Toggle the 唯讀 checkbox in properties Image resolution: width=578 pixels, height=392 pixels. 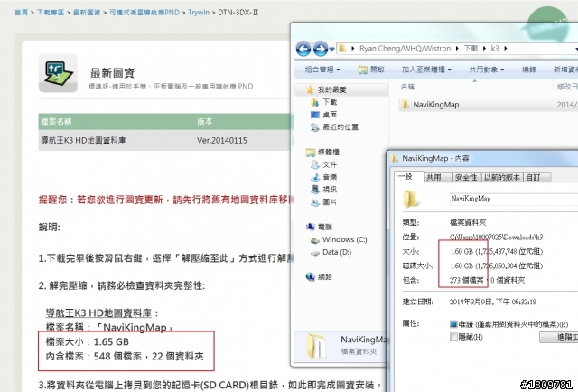tap(453, 324)
